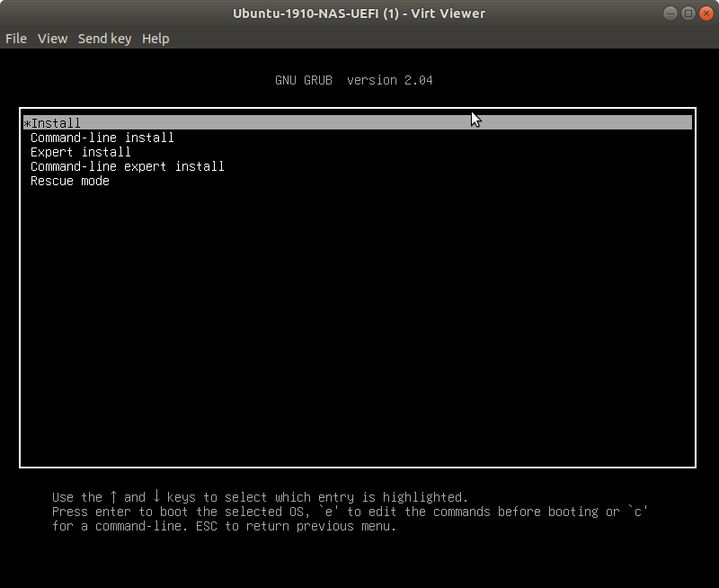Select the highlighted Install entry

coord(358,123)
